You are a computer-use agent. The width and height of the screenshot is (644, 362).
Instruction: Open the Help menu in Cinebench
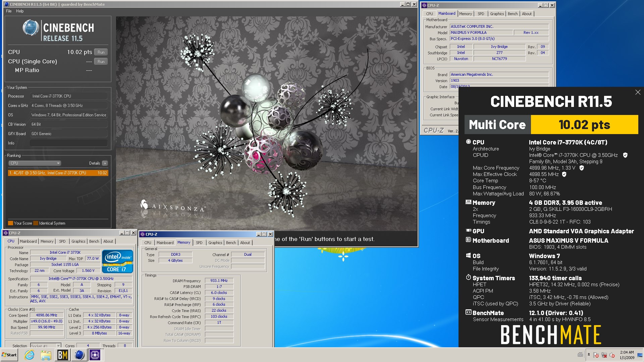pyautogui.click(x=20, y=11)
